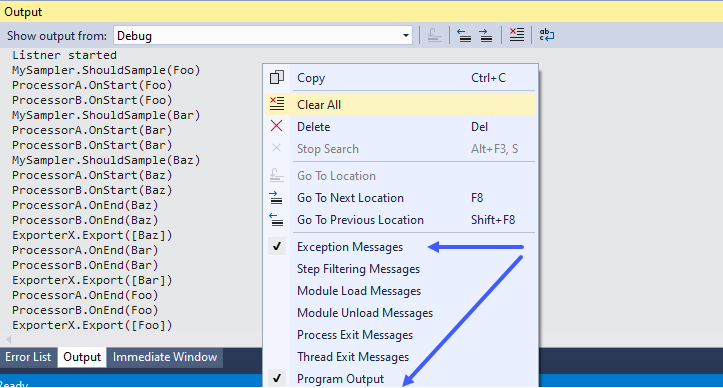
Task: Click the Go To Previous Message toolbar icon
Action: pos(464,36)
